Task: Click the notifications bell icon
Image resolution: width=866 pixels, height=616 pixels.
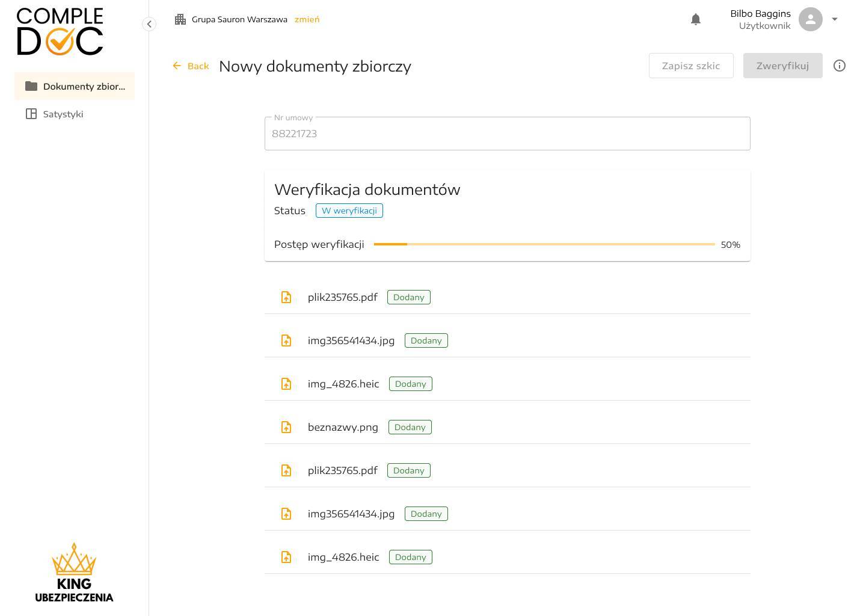Action: 696,19
